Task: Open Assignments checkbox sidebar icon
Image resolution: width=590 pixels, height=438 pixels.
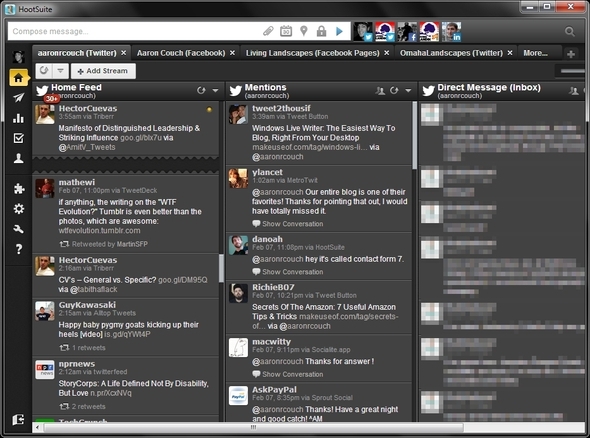Action: (x=18, y=138)
